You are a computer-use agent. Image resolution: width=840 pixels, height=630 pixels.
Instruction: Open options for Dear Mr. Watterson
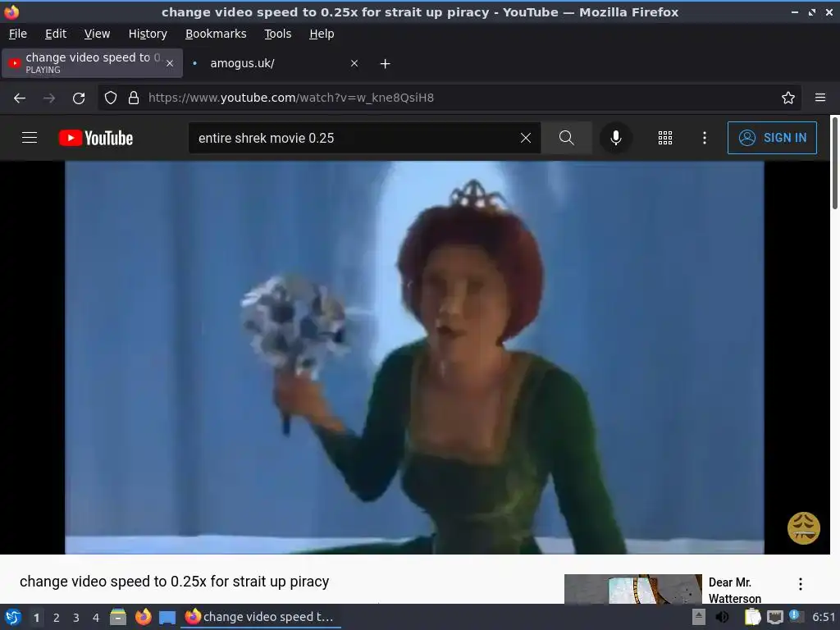[x=801, y=584]
